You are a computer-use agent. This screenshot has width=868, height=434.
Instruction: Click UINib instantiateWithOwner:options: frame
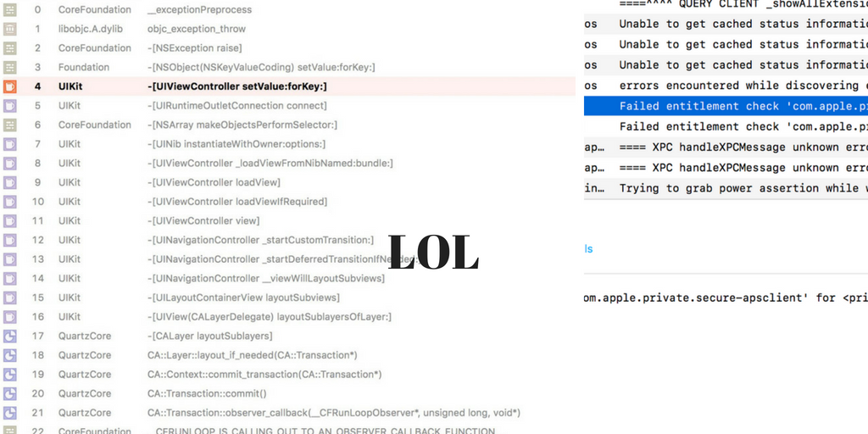pyautogui.click(x=236, y=144)
